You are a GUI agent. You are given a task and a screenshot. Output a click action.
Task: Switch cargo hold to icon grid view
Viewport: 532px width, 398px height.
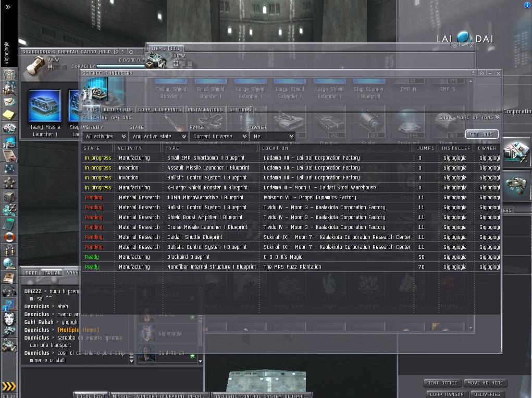[50, 67]
